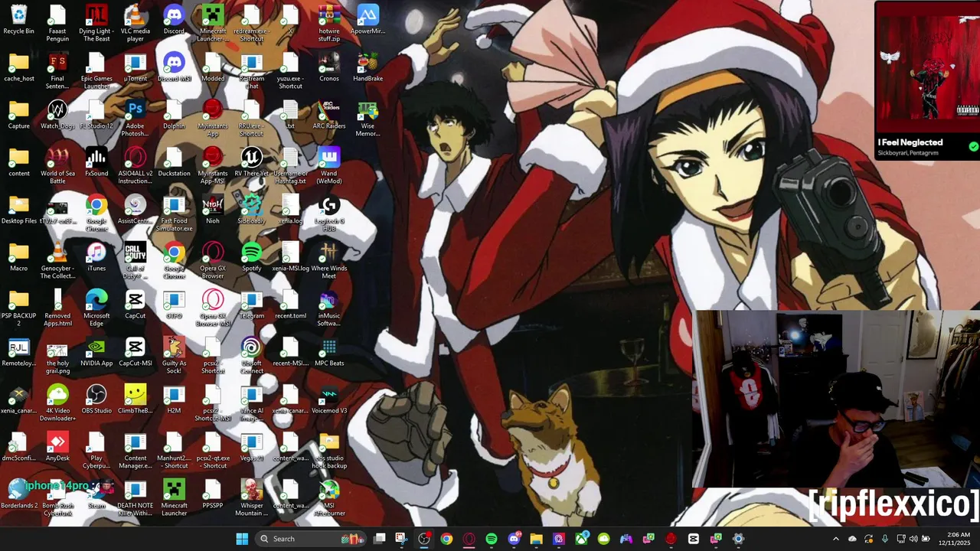Open CapCut on taskbar
The height and width of the screenshot is (551, 980).
[x=694, y=539]
